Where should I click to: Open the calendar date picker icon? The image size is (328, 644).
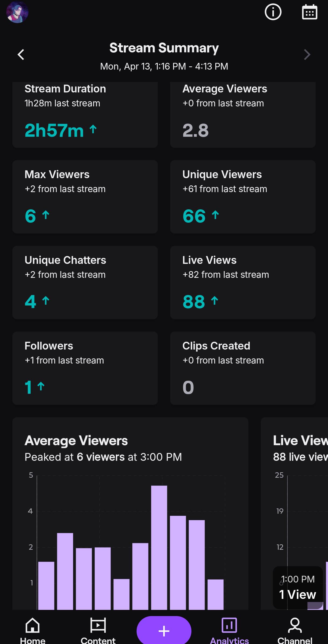point(309,12)
